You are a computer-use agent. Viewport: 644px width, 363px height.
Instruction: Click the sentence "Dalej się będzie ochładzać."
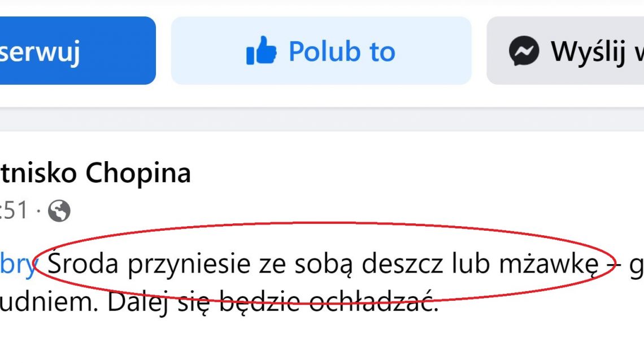point(273,302)
